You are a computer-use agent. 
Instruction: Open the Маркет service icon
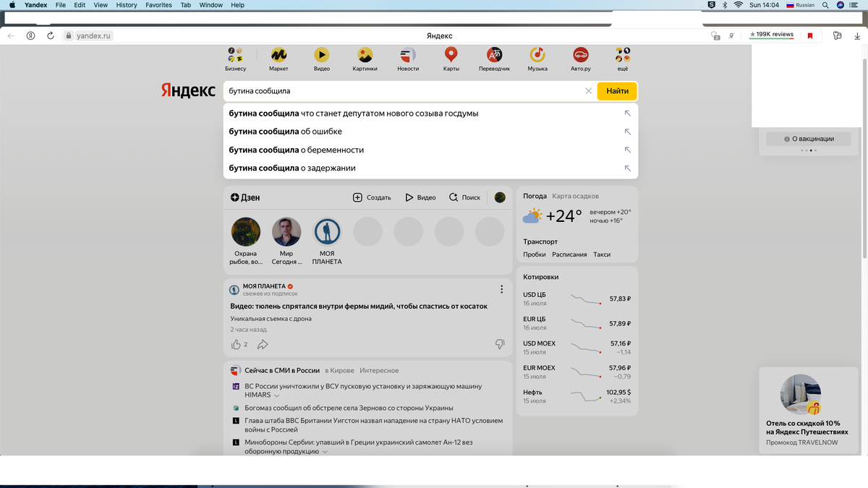pos(278,55)
